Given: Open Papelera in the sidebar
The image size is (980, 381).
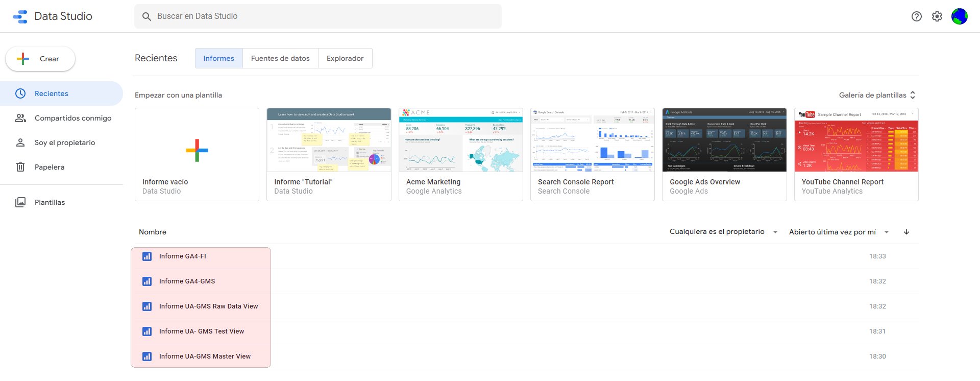Looking at the screenshot, I should (61, 167).
